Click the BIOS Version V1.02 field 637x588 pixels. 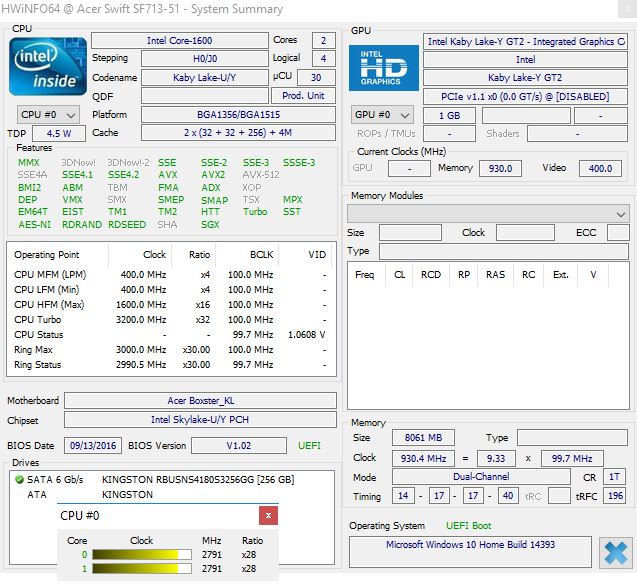[x=239, y=445]
